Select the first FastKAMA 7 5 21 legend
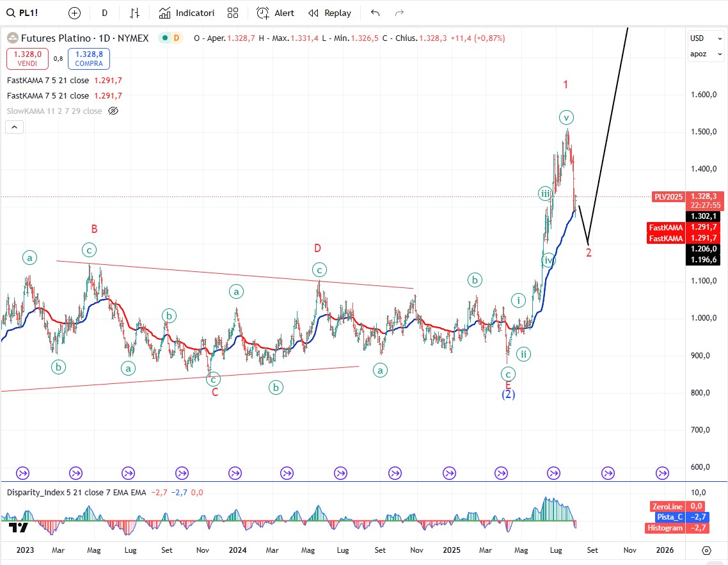 pos(48,81)
